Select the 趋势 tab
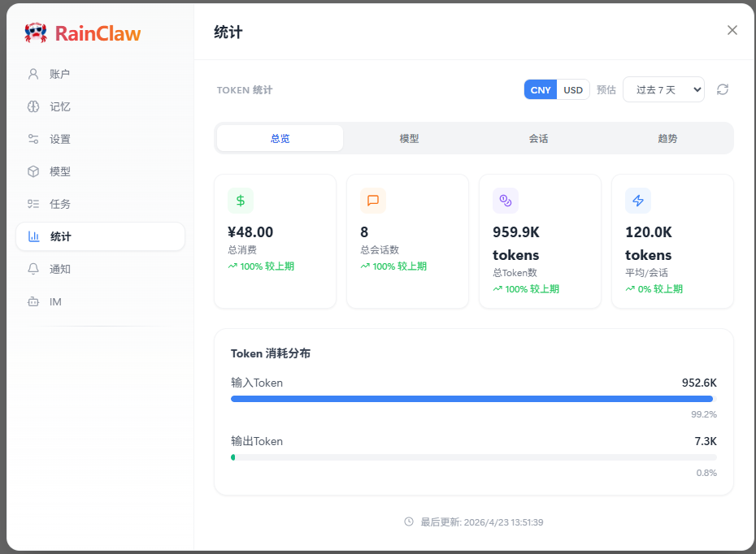Image resolution: width=756 pixels, height=554 pixels. [667, 138]
